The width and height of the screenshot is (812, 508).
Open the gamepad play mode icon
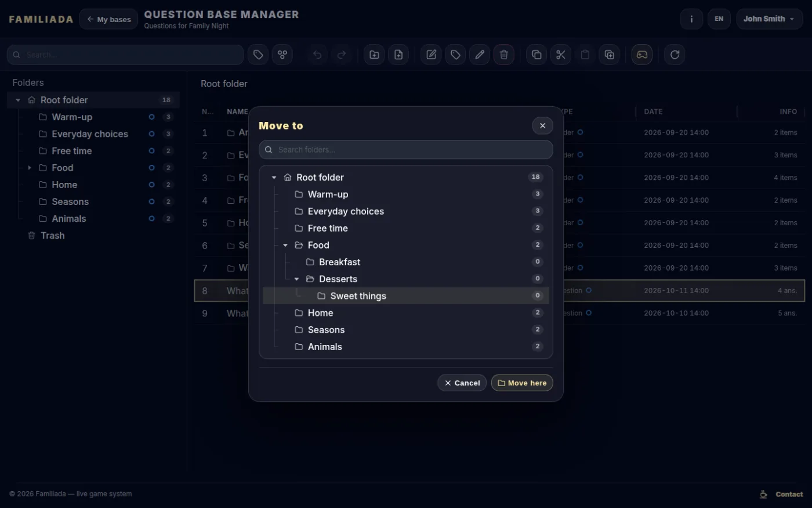point(642,55)
